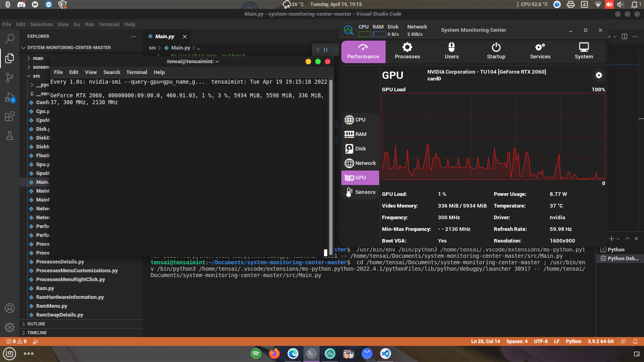Open the Sensors monitoring panel
Image resolution: width=644 pixels, height=362 pixels.
359,192
